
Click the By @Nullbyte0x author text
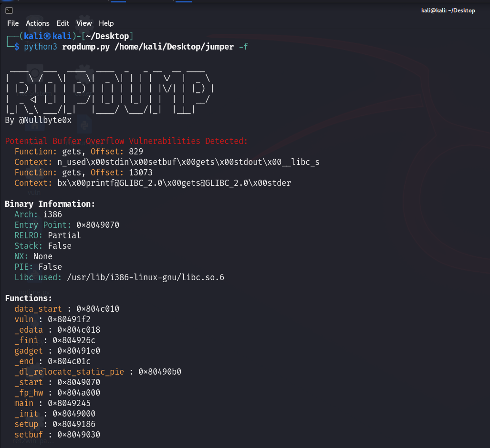click(38, 120)
